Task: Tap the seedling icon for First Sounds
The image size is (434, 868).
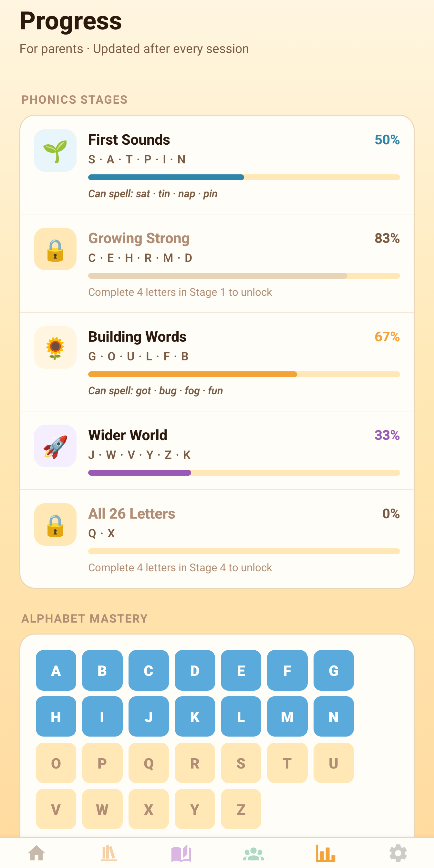Action: click(x=55, y=150)
